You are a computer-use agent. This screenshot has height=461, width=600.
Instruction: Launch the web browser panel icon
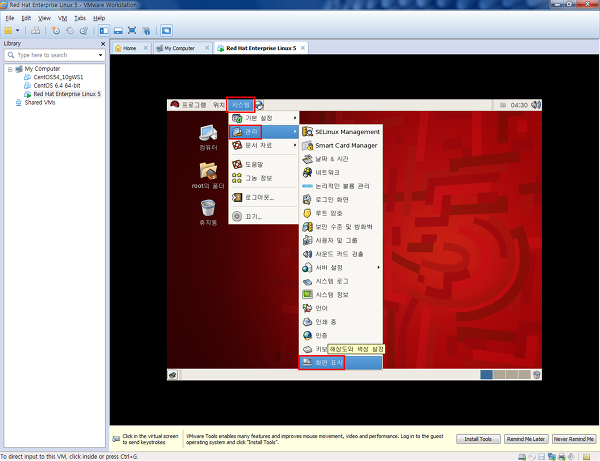coord(259,105)
